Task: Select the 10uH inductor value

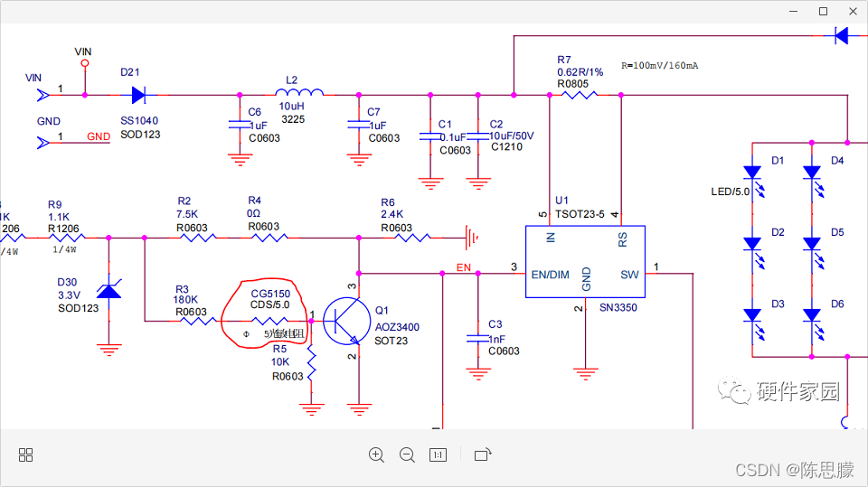Action: pyautogui.click(x=291, y=107)
